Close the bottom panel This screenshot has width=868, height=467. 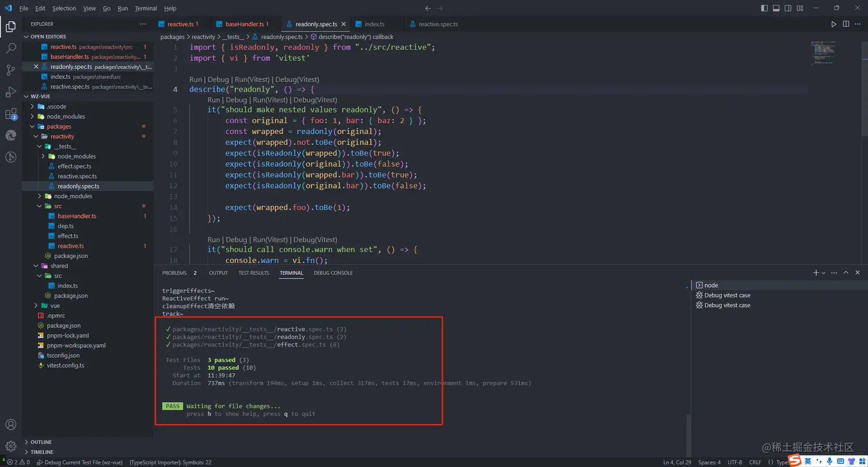point(858,273)
